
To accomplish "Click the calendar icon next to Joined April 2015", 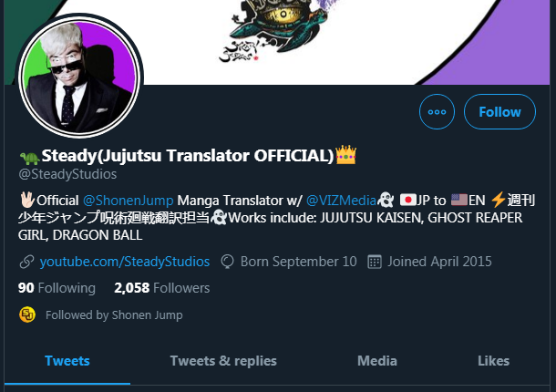I will [x=375, y=262].
